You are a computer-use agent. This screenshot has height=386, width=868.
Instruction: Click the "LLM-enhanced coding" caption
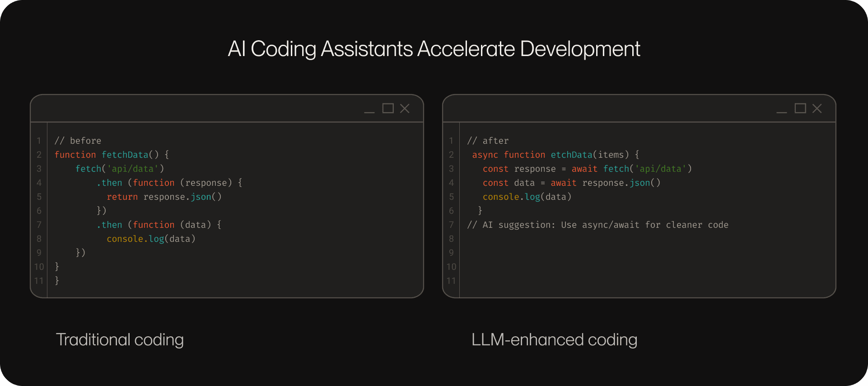[554, 339]
